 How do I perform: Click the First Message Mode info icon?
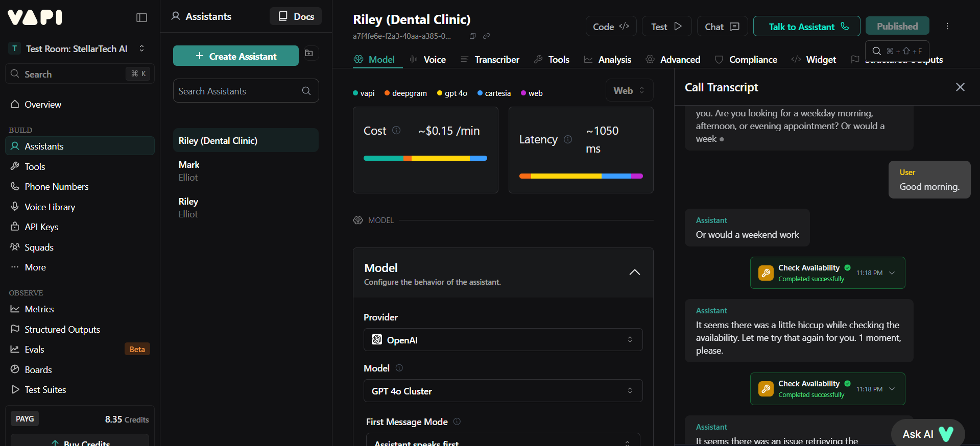[457, 422]
